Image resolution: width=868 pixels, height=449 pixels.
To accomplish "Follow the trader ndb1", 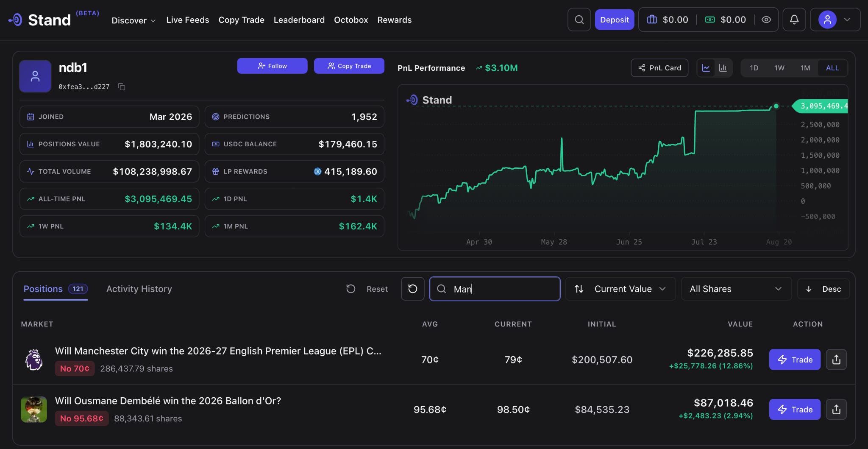I will click(272, 66).
